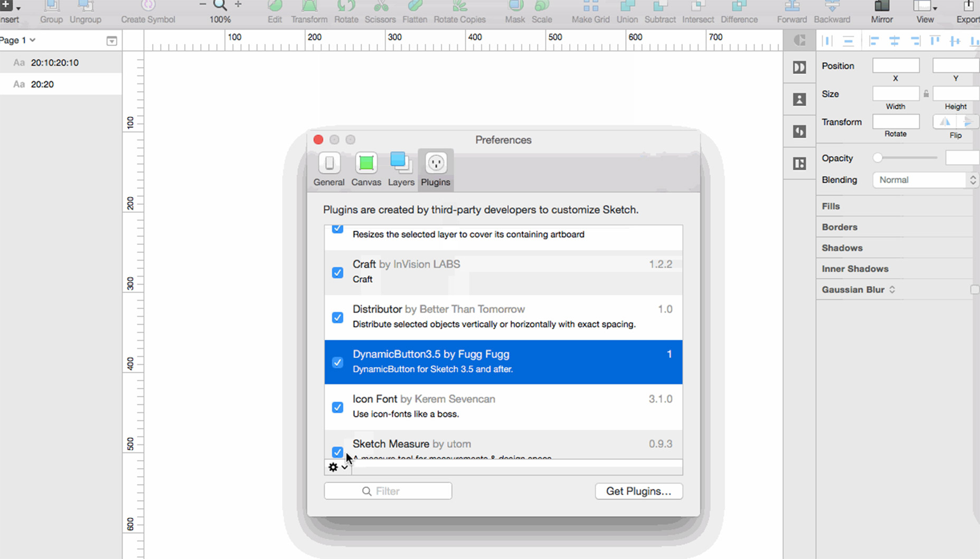Open the Blending mode dropdown

pos(925,180)
